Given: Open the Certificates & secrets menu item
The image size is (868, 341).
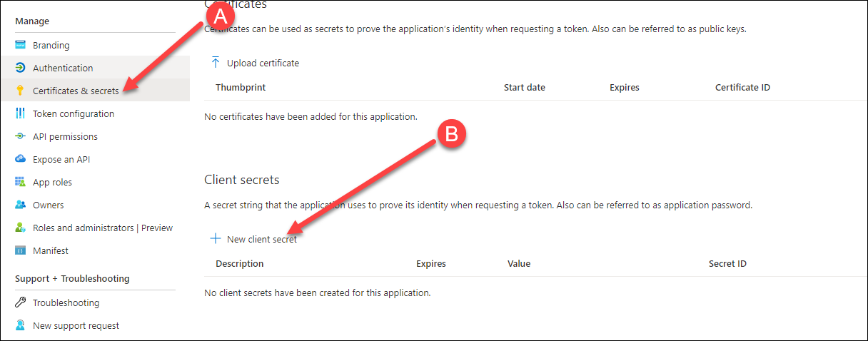Looking at the screenshot, I should [76, 91].
